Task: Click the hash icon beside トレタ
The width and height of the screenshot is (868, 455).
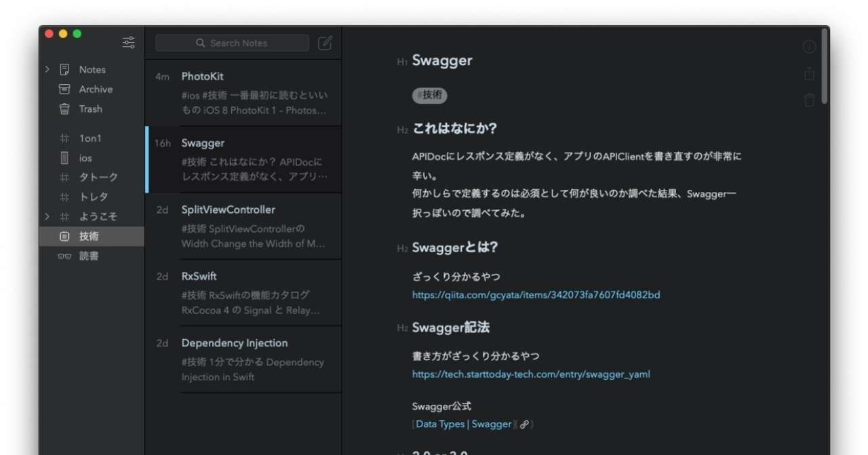Action: click(64, 197)
